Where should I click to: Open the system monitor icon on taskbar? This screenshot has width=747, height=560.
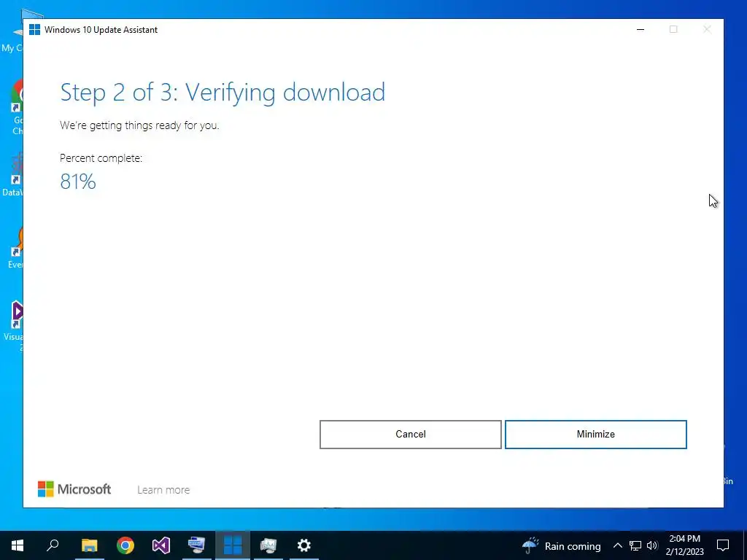tap(268, 545)
